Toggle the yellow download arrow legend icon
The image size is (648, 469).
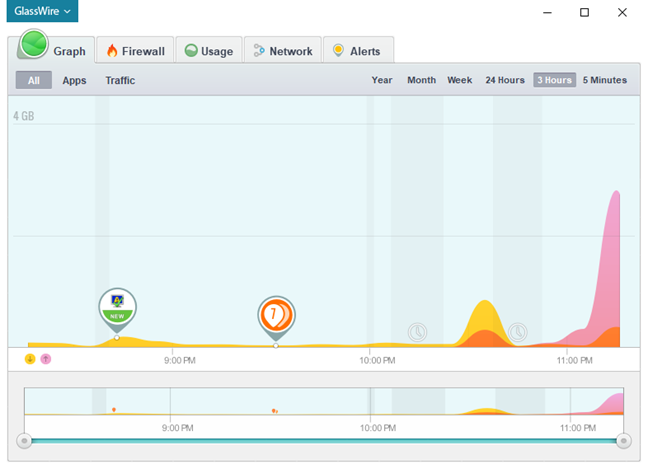click(30, 359)
